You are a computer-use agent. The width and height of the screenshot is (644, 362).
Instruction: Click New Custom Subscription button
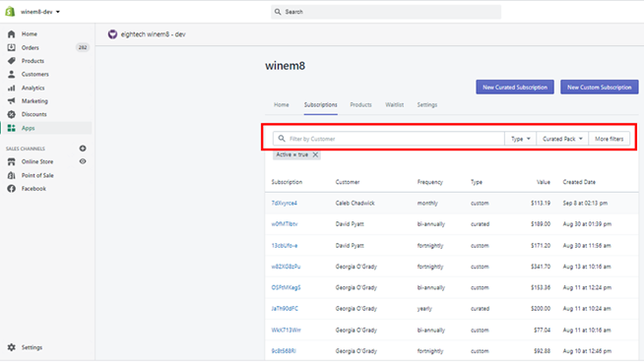pyautogui.click(x=600, y=87)
